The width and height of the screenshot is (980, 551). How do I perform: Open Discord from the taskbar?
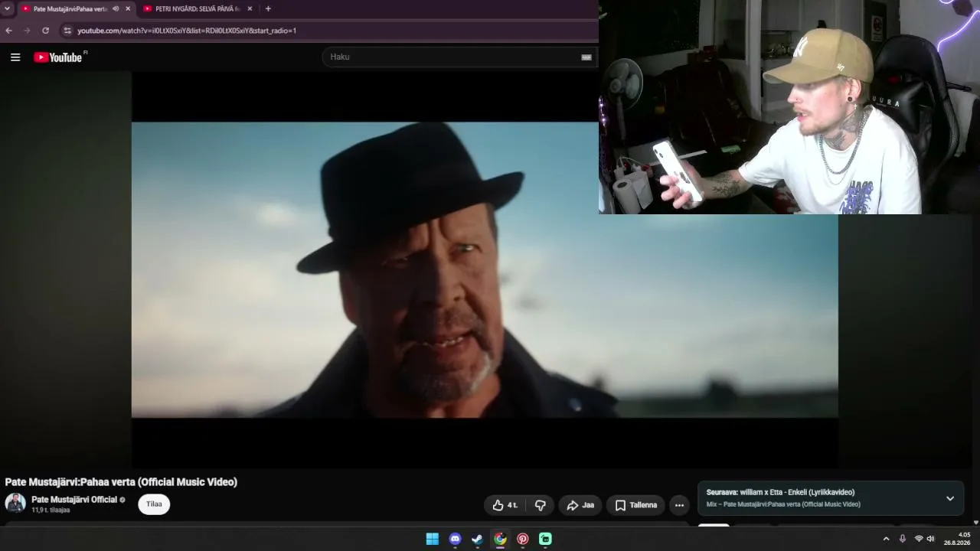coord(456,539)
